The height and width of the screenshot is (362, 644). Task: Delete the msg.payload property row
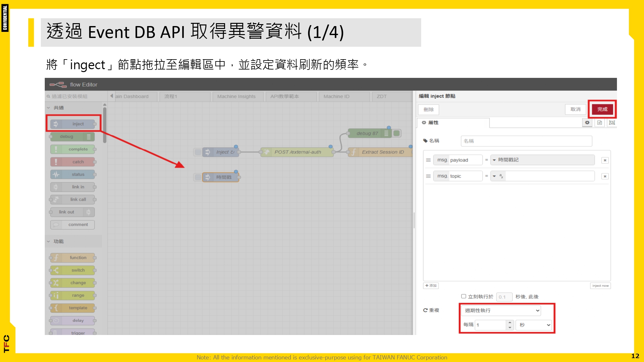coord(605,160)
